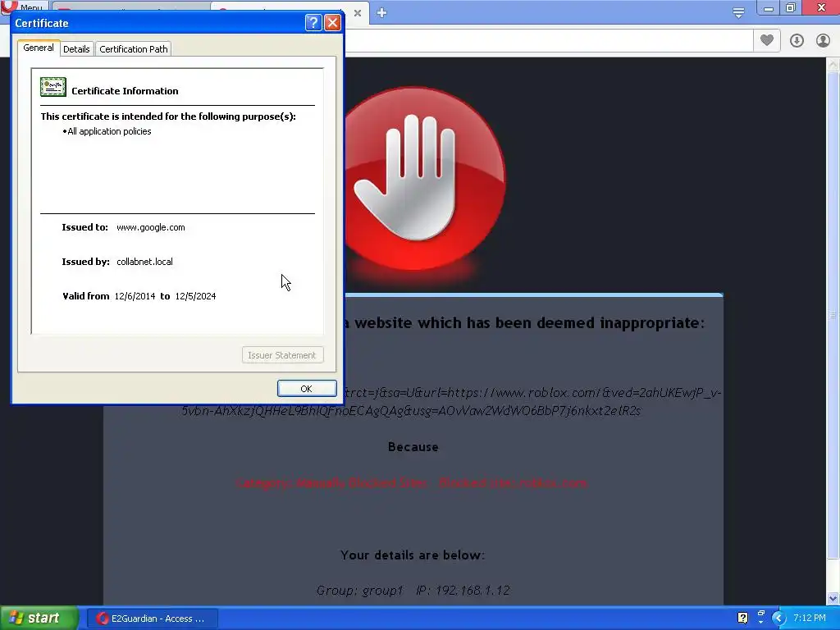Click the valid-from date 12/6/2014

[x=135, y=296]
